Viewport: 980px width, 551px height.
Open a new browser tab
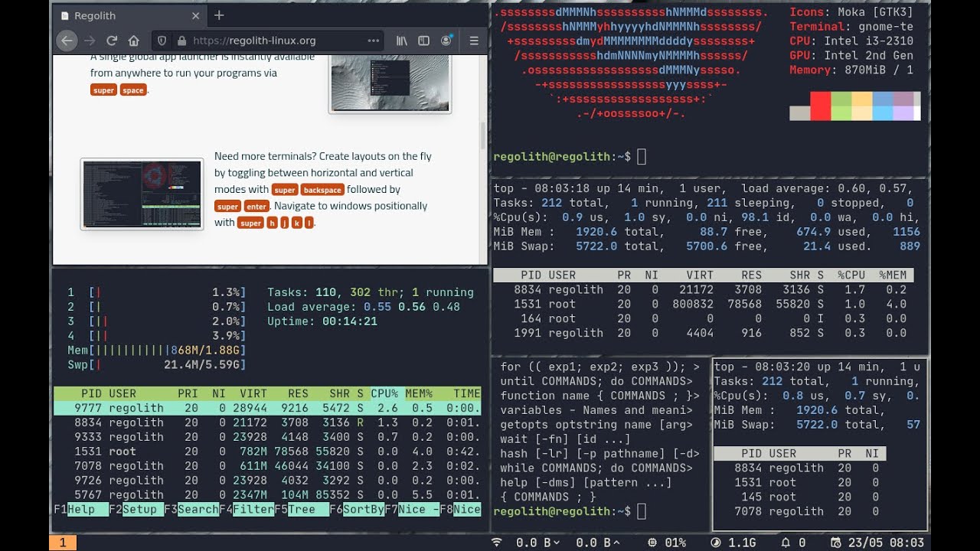[x=219, y=15]
